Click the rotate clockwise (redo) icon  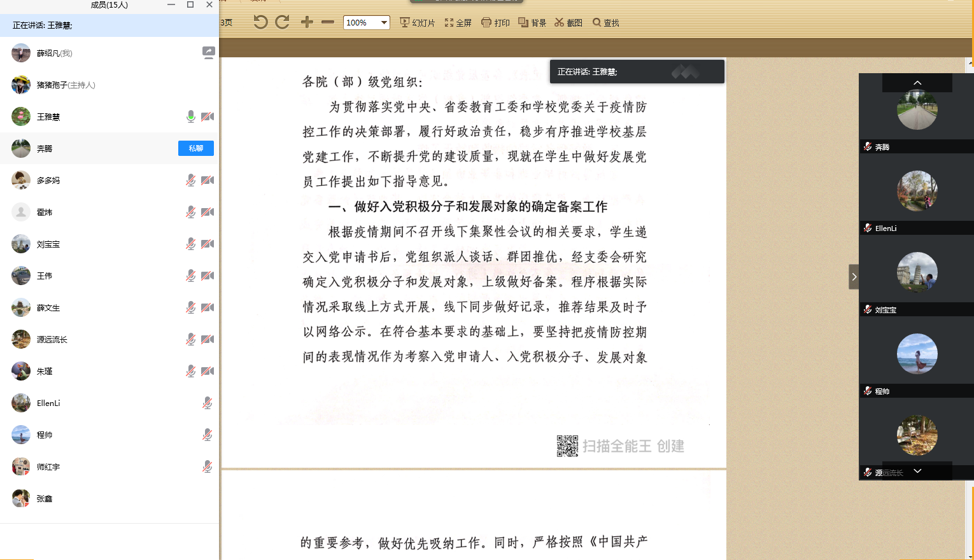point(282,22)
